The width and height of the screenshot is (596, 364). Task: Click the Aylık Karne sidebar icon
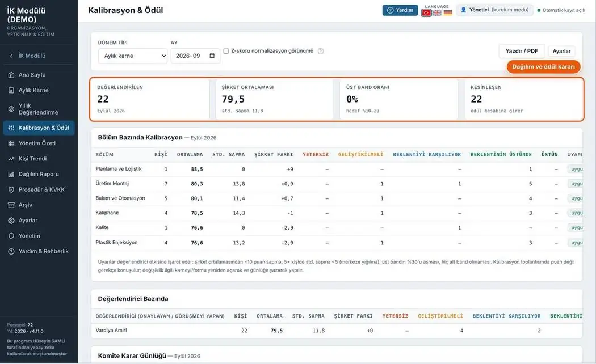pyautogui.click(x=11, y=90)
